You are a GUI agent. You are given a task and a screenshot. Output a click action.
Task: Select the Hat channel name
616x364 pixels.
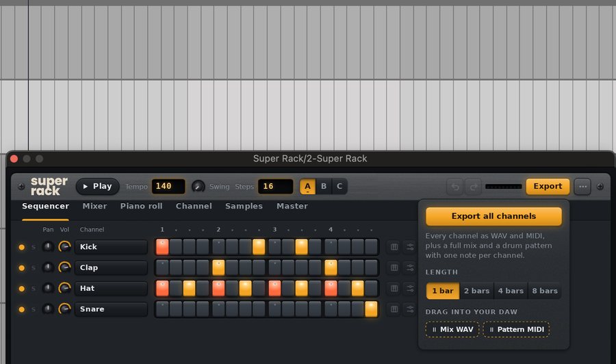pos(111,289)
